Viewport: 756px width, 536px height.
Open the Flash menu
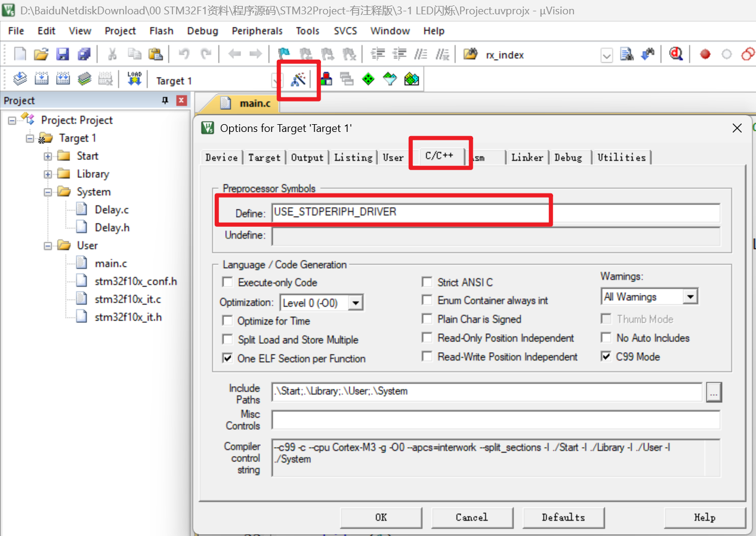pos(161,31)
